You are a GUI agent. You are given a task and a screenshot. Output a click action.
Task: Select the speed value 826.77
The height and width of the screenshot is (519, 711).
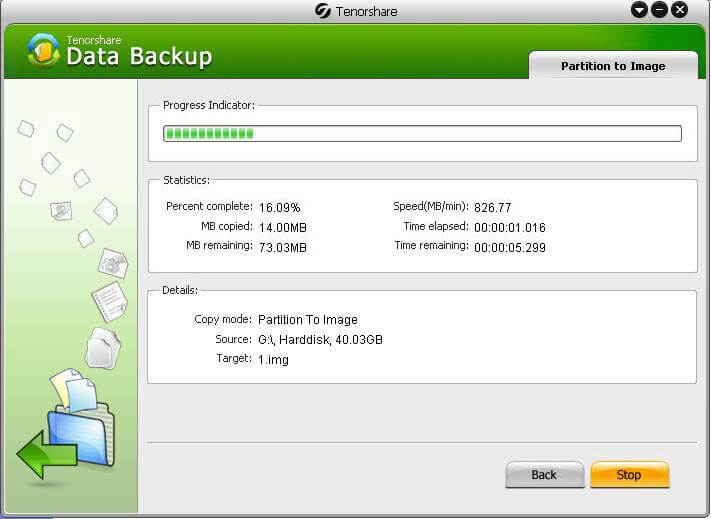point(493,207)
